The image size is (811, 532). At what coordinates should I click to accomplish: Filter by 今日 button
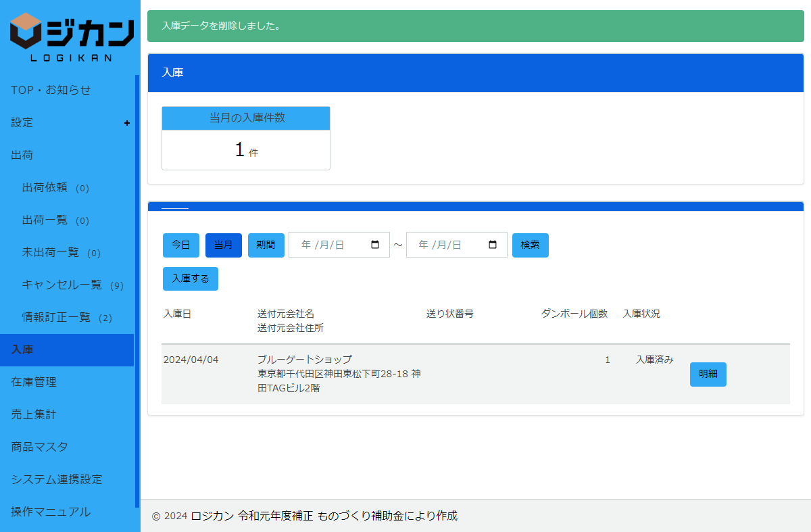[181, 245]
